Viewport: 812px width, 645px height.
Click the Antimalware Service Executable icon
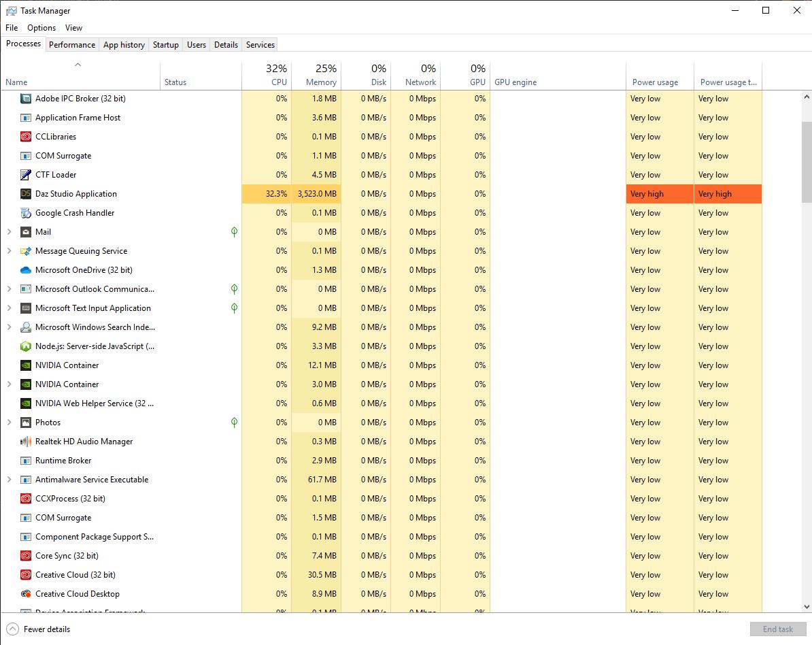pos(25,480)
